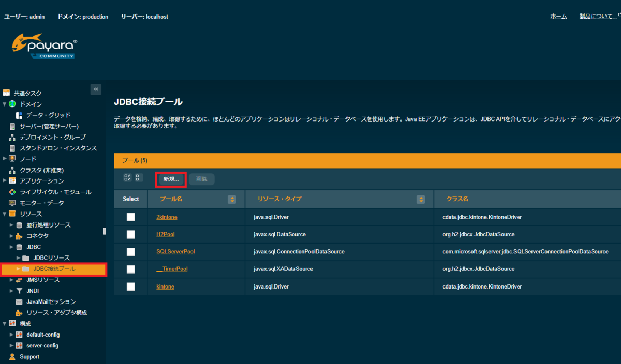Click the New (新規...) button
The image size is (621, 364).
[x=171, y=179]
